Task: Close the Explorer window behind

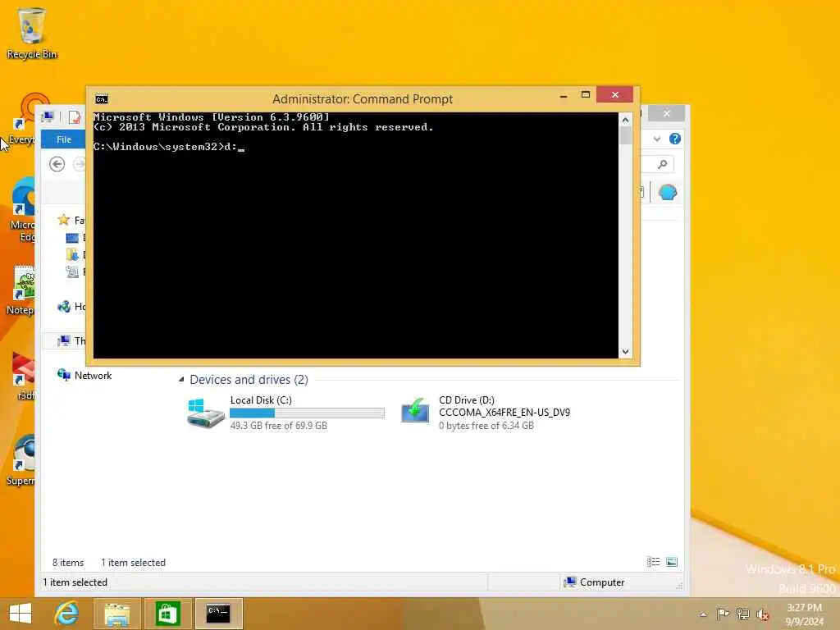Action: point(666,113)
